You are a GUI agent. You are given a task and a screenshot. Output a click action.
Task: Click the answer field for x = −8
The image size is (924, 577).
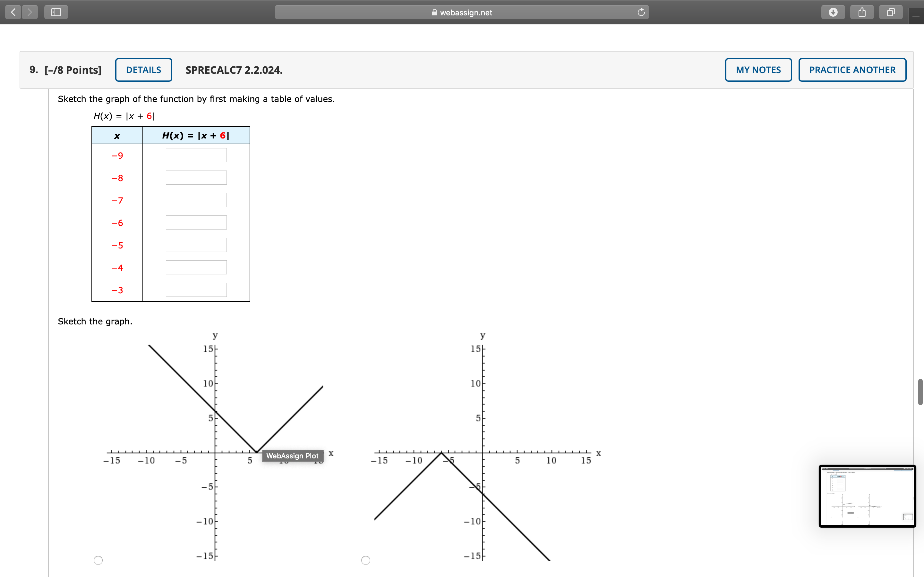coord(196,178)
